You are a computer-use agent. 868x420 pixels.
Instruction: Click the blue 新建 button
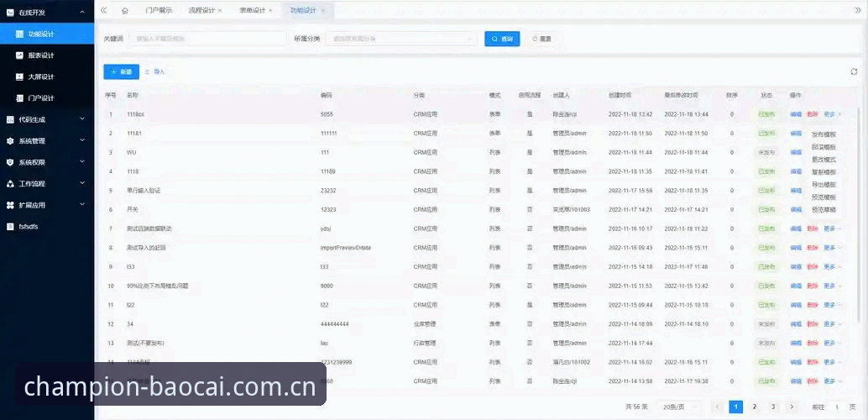[x=121, y=72]
